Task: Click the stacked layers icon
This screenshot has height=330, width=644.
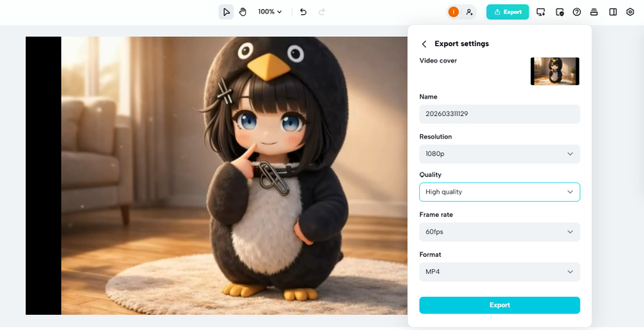Action: pyautogui.click(x=594, y=12)
